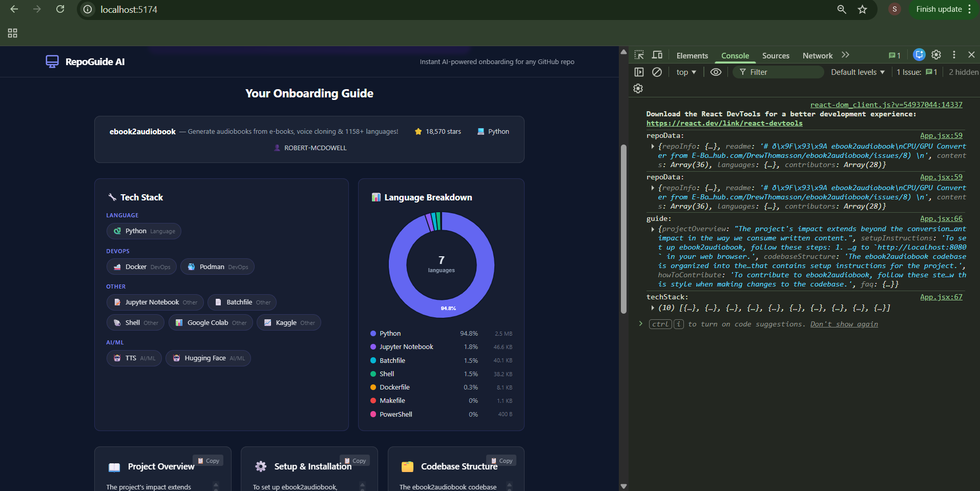
Task: Open react-dom_client.js source link
Action: pos(886,105)
